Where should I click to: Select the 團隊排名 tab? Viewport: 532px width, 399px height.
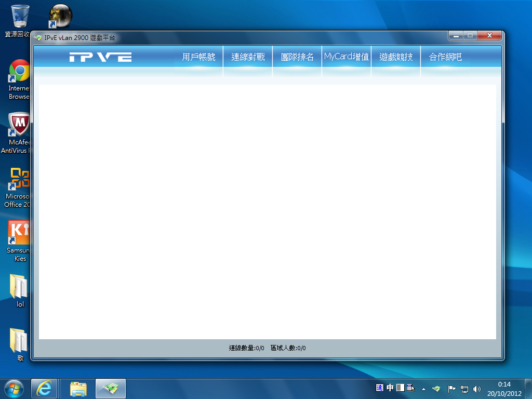click(x=297, y=57)
